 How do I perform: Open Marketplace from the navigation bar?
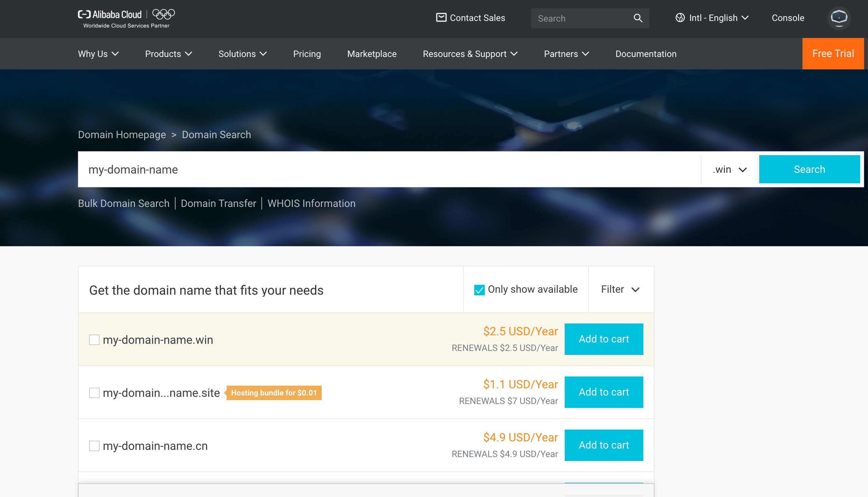tap(371, 54)
